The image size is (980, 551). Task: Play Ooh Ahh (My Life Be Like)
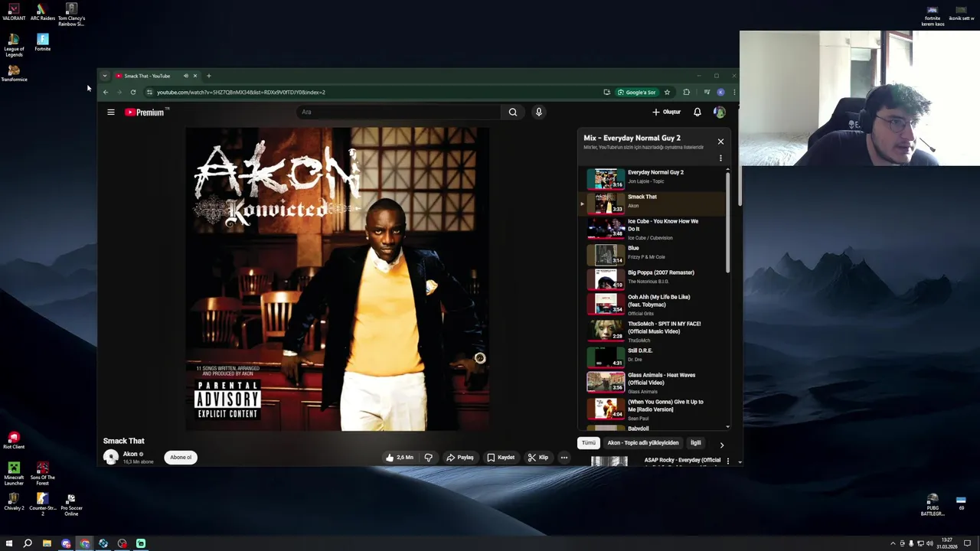click(651, 304)
